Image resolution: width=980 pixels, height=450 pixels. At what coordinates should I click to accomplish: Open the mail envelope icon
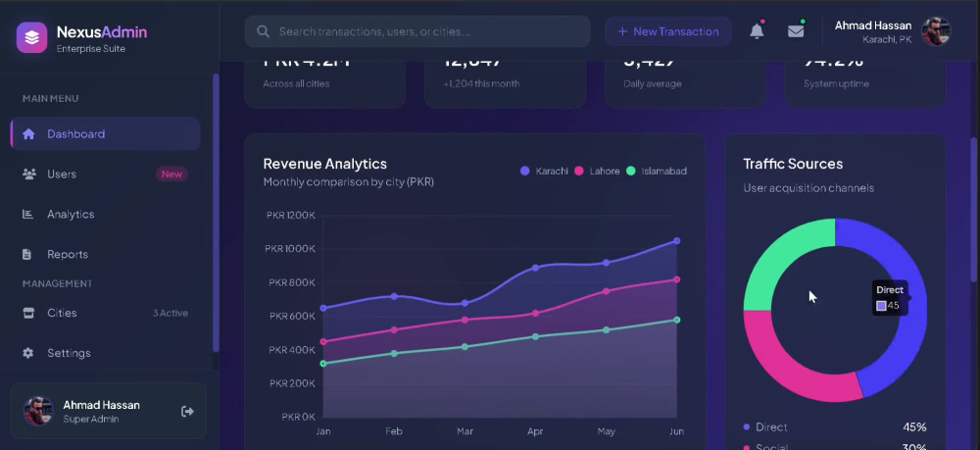[x=796, y=31]
